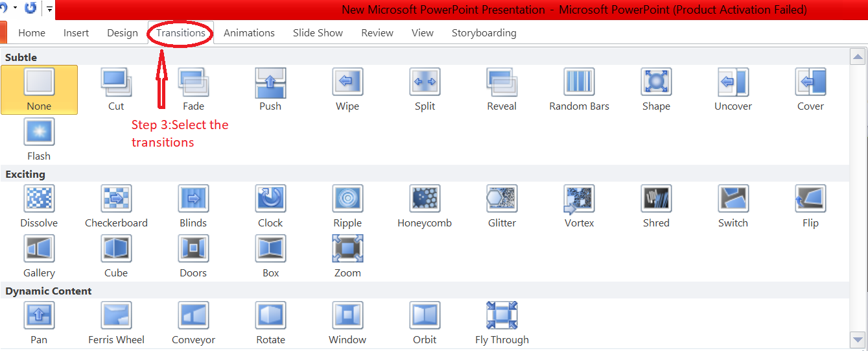Viewport: 868px width, 351px height.
Task: Choose the Fly Through transition
Action: click(x=502, y=323)
